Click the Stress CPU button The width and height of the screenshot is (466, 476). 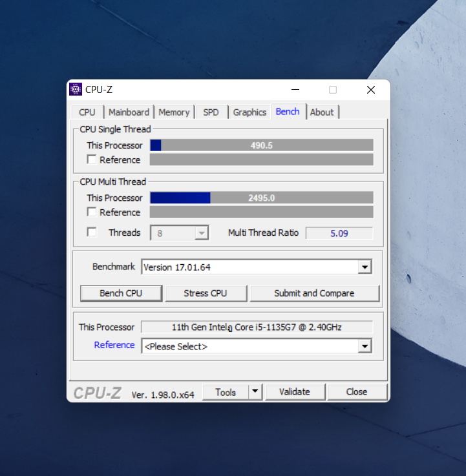point(206,293)
